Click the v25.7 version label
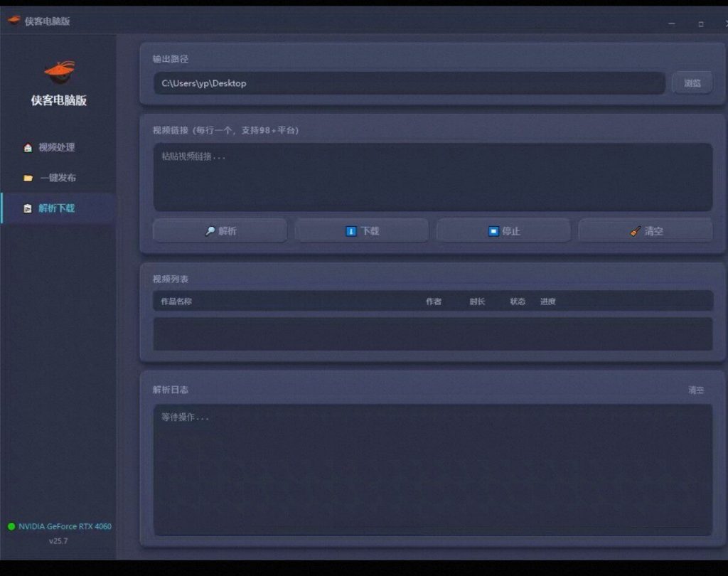728x576 pixels. 58,540
